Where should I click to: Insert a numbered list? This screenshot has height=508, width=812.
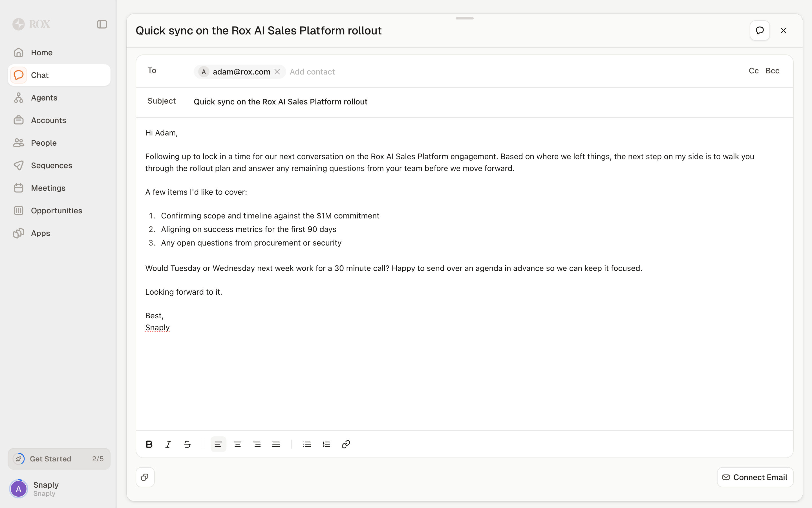(x=326, y=444)
